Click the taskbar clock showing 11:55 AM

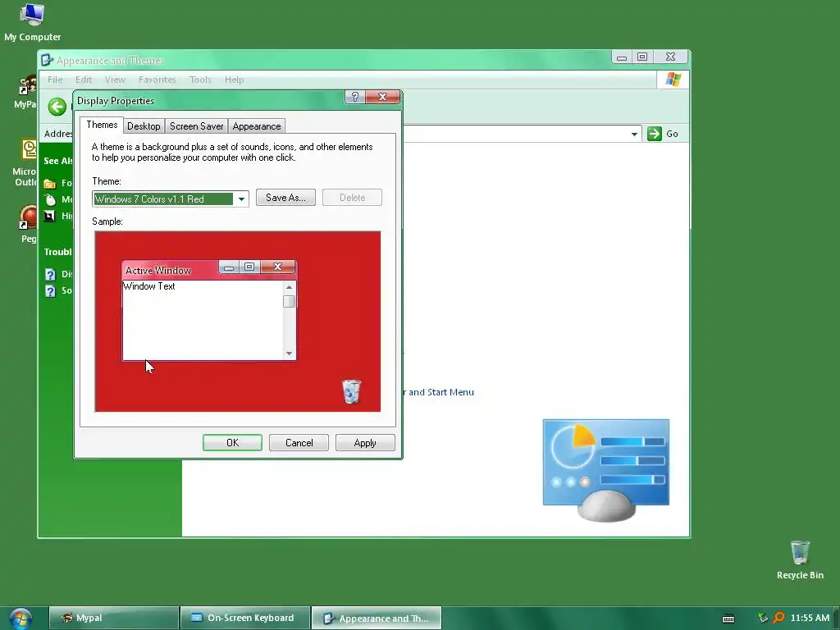tap(810, 619)
